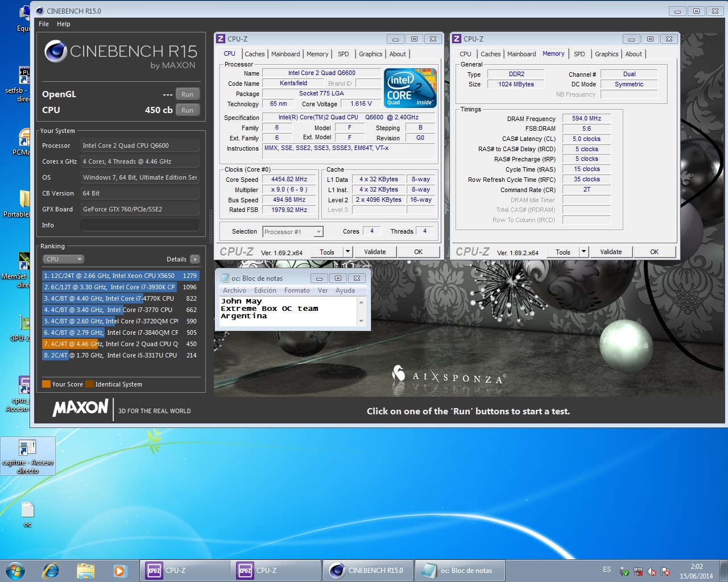Viewport: 728px width, 582px height.
Task: Click the Intel Core 2 Quad logo
Action: pos(410,88)
